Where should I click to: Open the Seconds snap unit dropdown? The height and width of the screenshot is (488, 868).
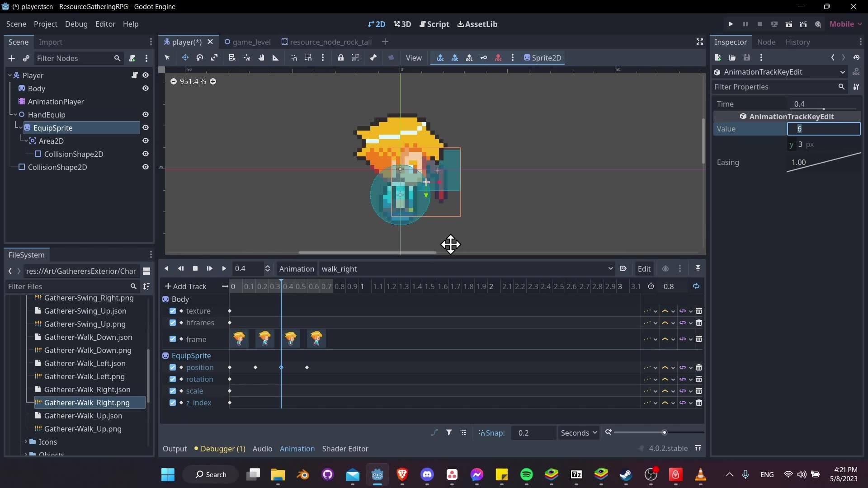click(x=579, y=432)
